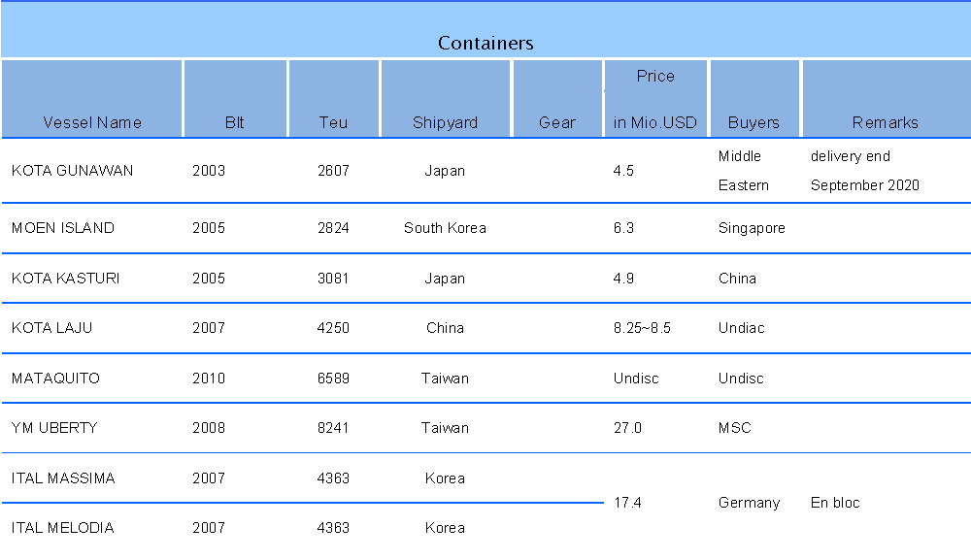Click the Buyers column header

(753, 122)
